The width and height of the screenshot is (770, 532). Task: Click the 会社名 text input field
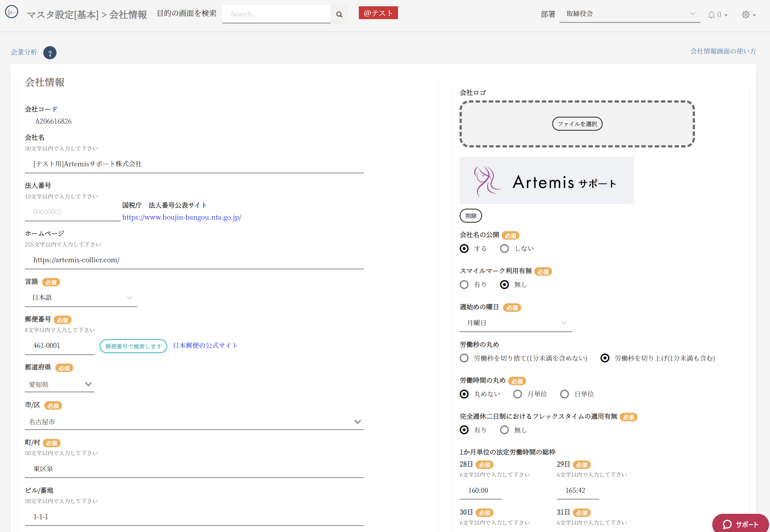194,164
